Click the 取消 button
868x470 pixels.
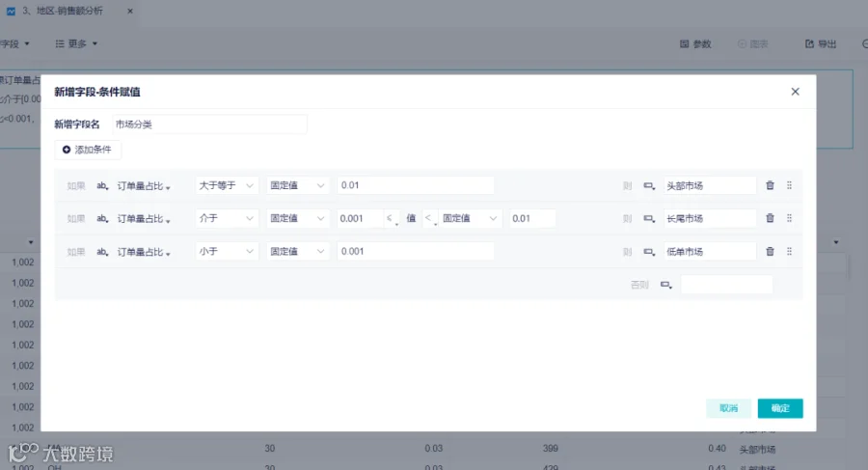[728, 408]
